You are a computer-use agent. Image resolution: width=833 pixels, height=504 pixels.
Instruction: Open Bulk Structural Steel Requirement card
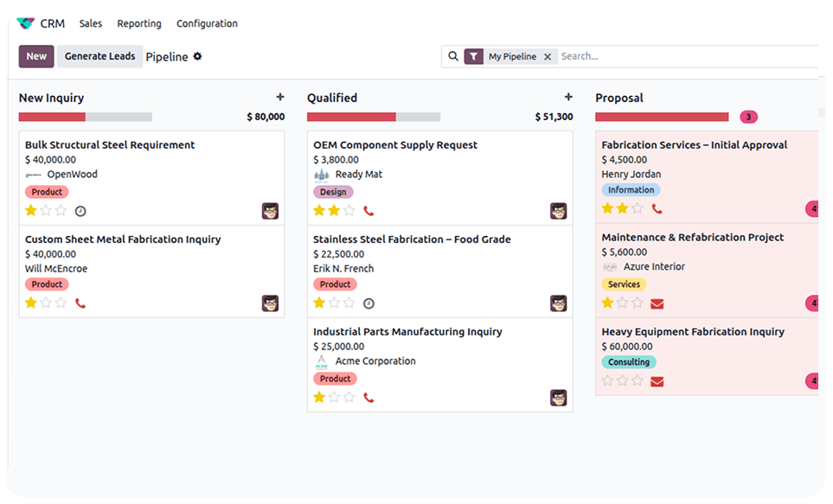151,178
